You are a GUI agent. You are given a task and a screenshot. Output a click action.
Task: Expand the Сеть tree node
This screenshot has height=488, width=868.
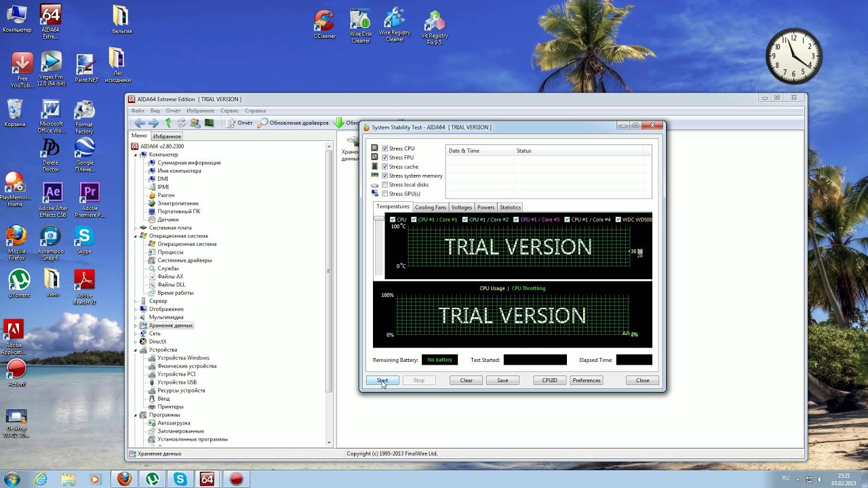(136, 333)
